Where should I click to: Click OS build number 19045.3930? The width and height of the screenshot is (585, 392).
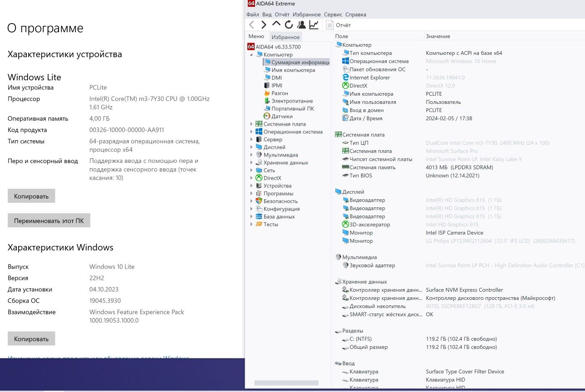pos(105,300)
